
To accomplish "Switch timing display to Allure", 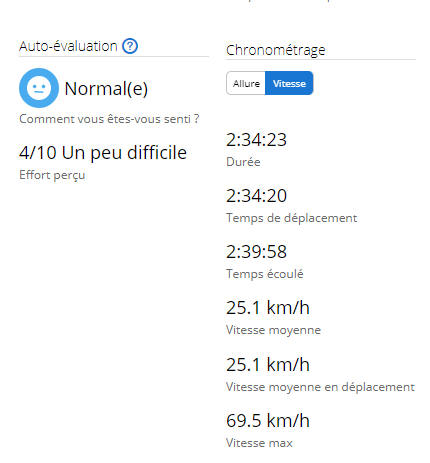I will pos(246,83).
